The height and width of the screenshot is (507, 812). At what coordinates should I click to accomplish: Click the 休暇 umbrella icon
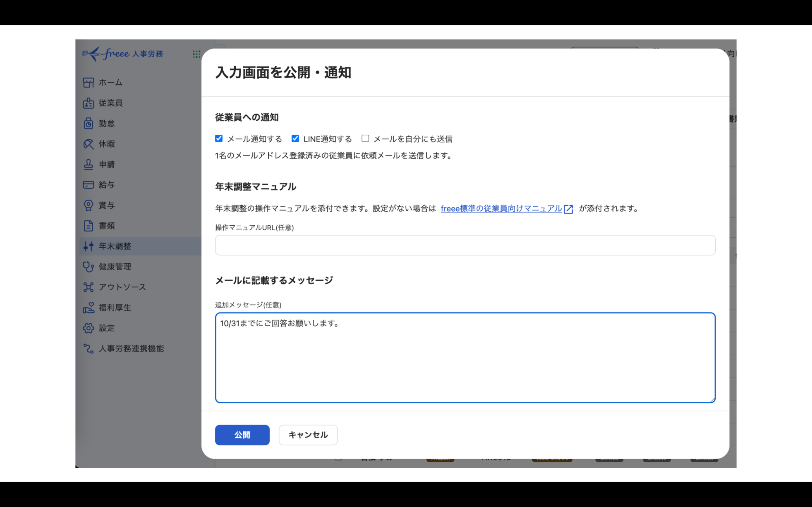pyautogui.click(x=88, y=144)
